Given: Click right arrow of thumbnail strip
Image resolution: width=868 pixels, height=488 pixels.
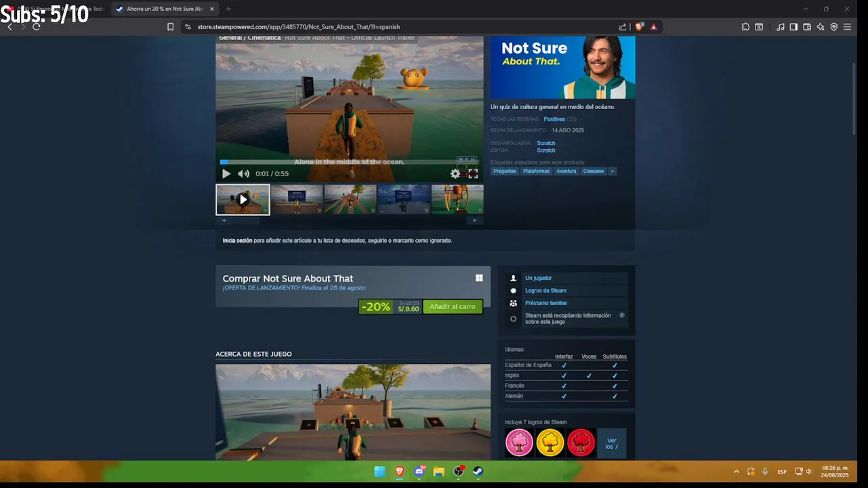Looking at the screenshot, I should click(x=474, y=220).
